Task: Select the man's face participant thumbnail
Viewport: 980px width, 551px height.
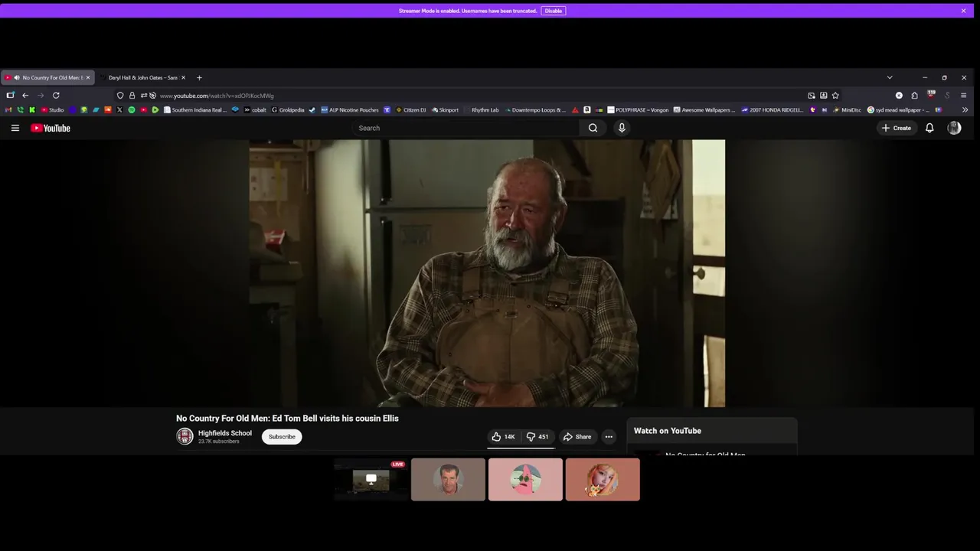Action: [448, 480]
